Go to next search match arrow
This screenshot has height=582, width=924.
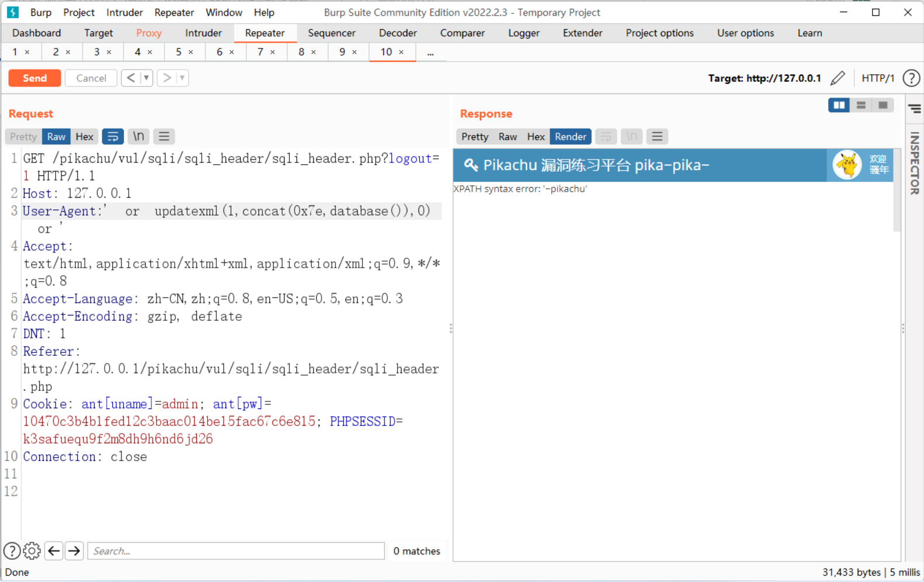pos(74,550)
